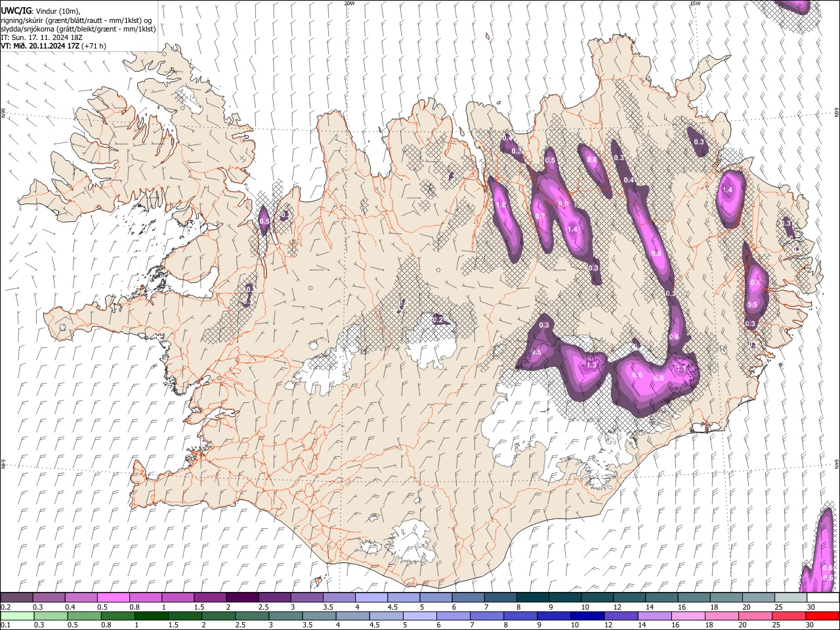
Task: Click the 1.3 precipitation value on the map
Action: pos(591,366)
